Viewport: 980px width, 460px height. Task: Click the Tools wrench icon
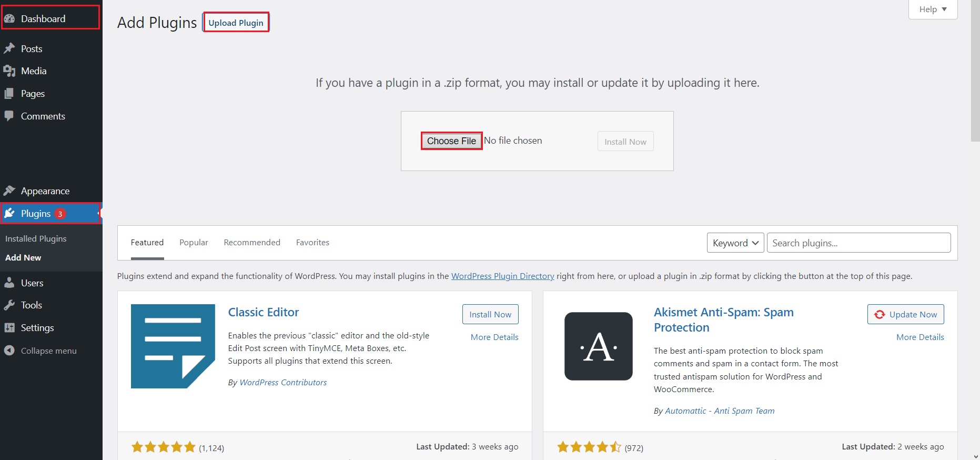pyautogui.click(x=9, y=305)
